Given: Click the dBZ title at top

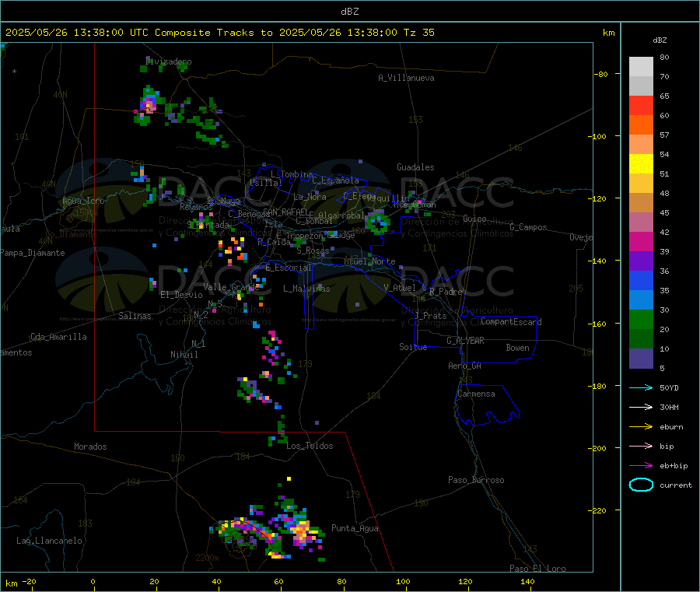Looking at the screenshot, I should [349, 12].
